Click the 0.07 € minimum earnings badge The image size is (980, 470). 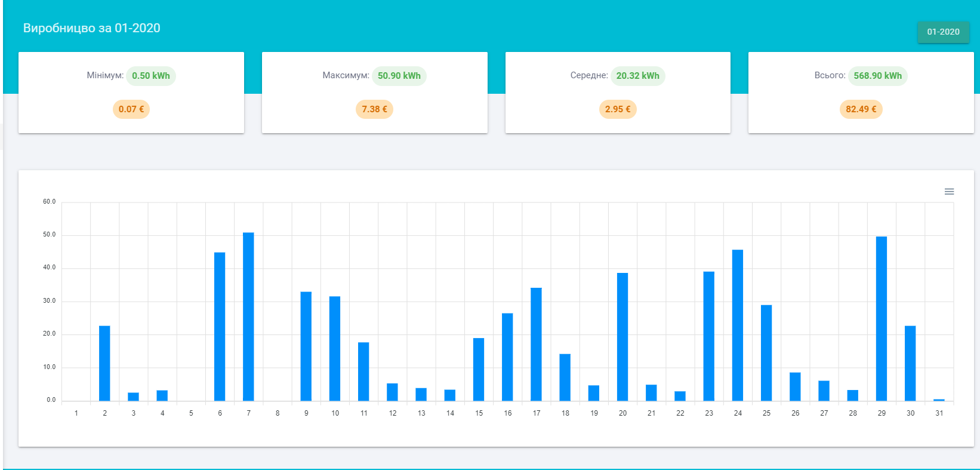[x=131, y=109]
